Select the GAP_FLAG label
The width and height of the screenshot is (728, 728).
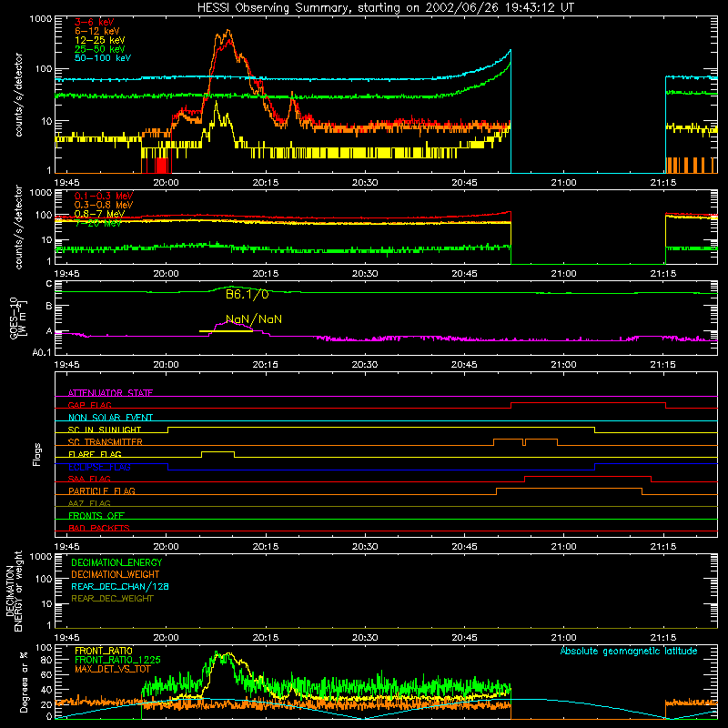click(x=89, y=405)
